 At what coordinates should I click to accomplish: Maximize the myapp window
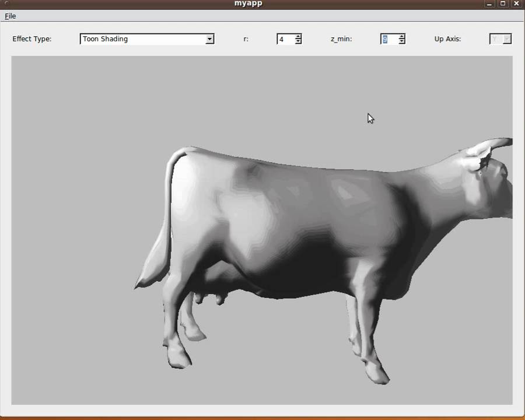coord(503,3)
